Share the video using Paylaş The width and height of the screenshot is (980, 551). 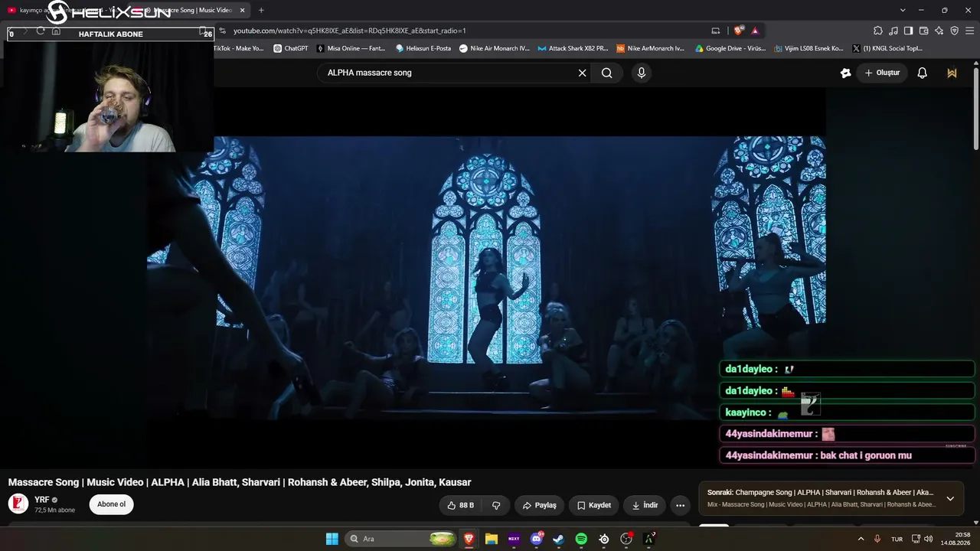pos(539,505)
